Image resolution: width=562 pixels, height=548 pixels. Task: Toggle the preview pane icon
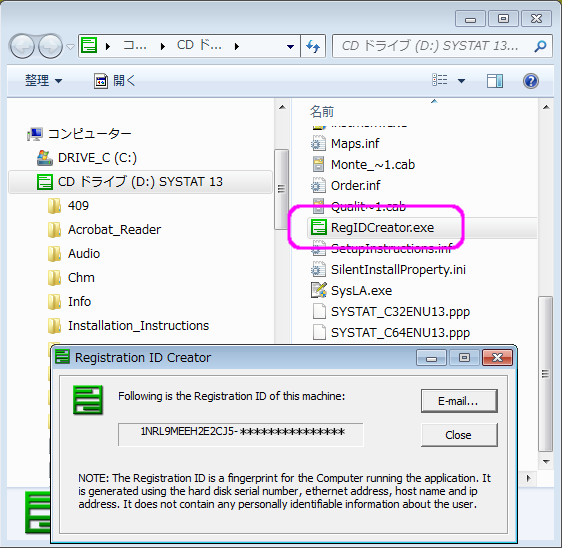(495, 81)
